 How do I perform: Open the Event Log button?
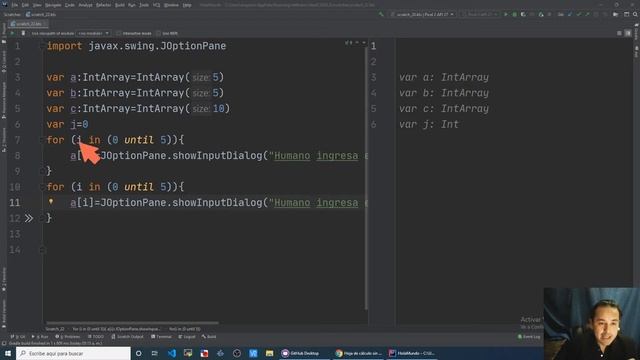pos(529,337)
